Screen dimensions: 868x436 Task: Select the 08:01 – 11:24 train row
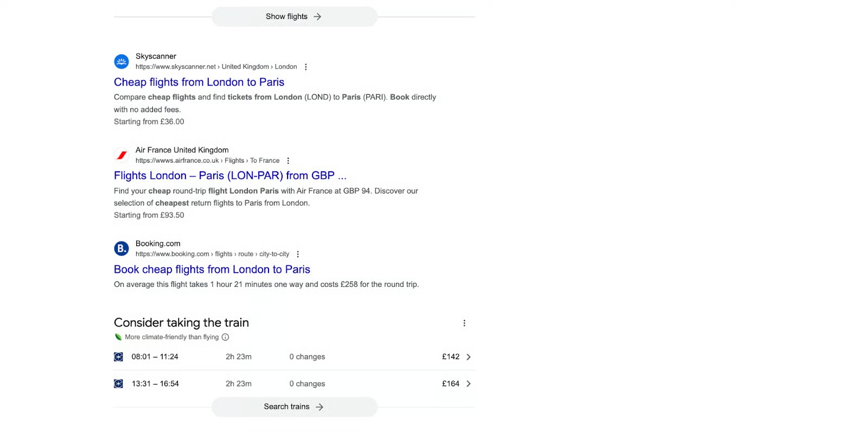(293, 357)
